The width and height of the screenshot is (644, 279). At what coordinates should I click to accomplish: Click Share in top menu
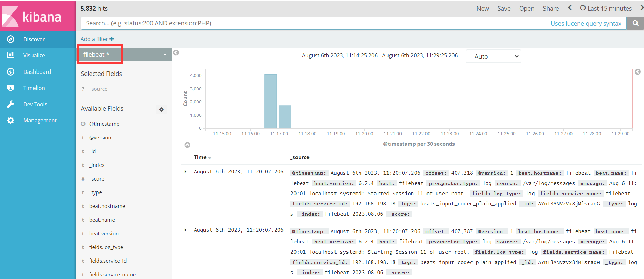click(x=551, y=8)
